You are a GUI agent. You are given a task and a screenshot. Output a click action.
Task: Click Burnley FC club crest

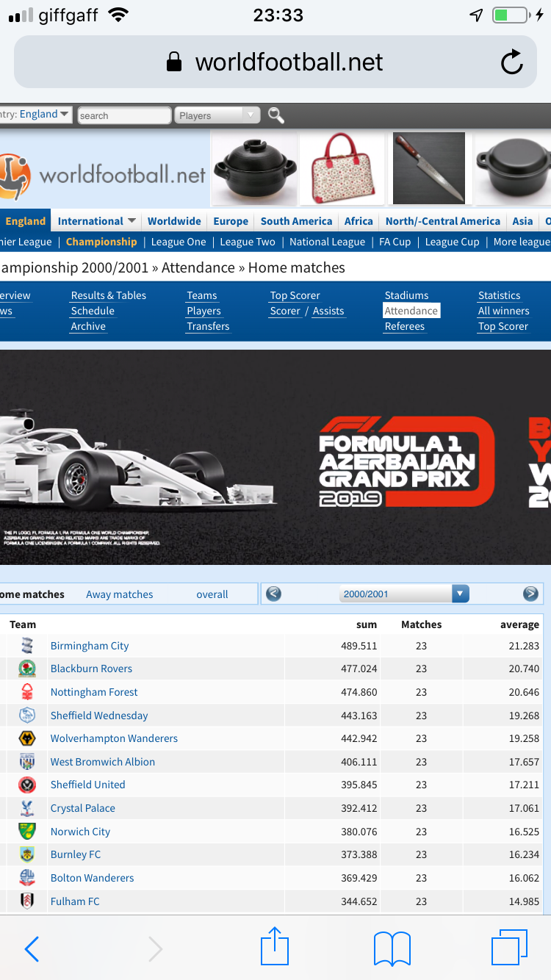click(x=27, y=854)
